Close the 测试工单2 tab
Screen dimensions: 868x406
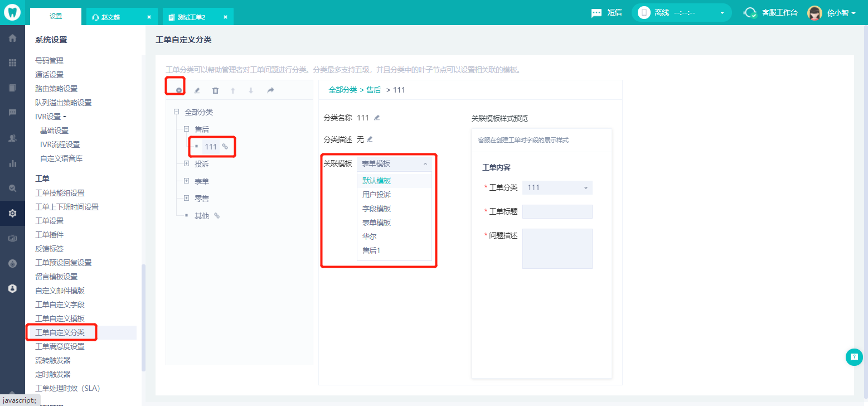click(x=225, y=17)
